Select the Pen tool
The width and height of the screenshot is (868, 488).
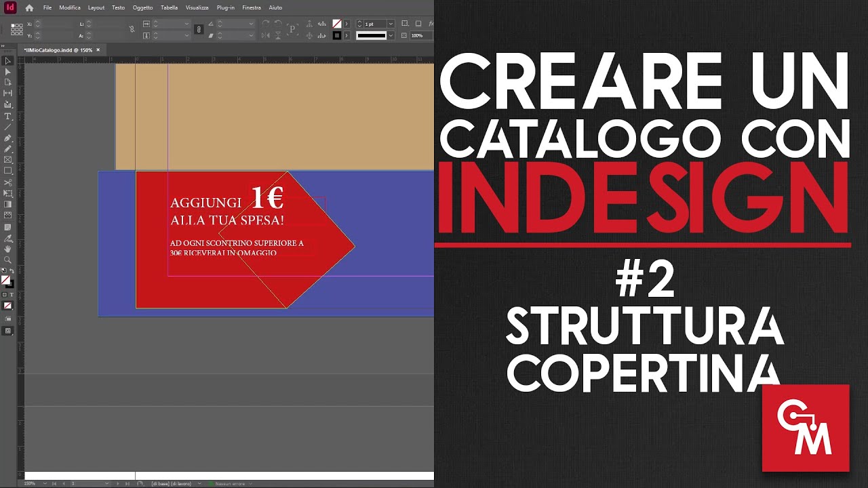(8, 138)
